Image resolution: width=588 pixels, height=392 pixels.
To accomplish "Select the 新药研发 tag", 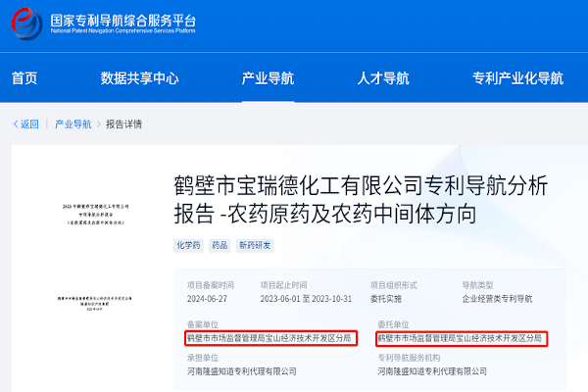I will 255,246.
